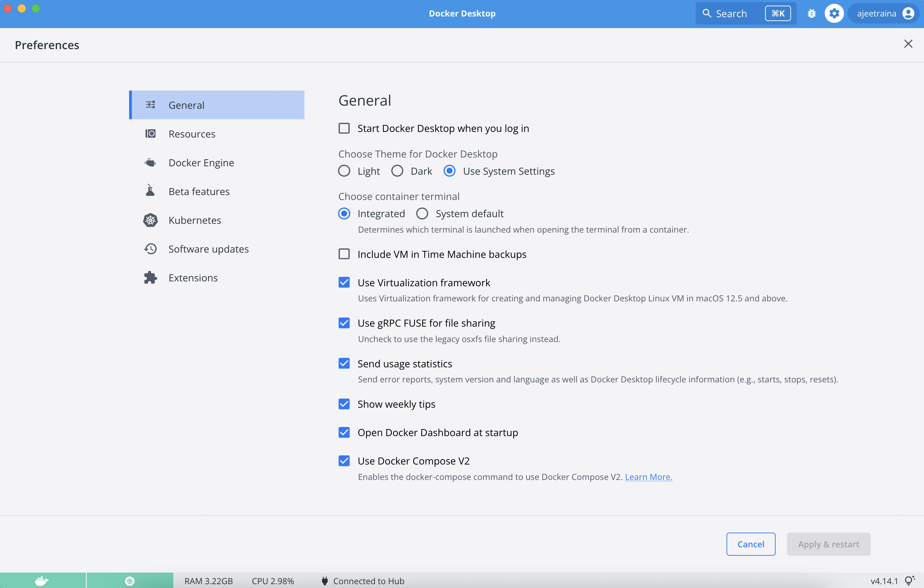Go to the Kubernetes settings section
The height and width of the screenshot is (588, 924).
pyautogui.click(x=195, y=220)
